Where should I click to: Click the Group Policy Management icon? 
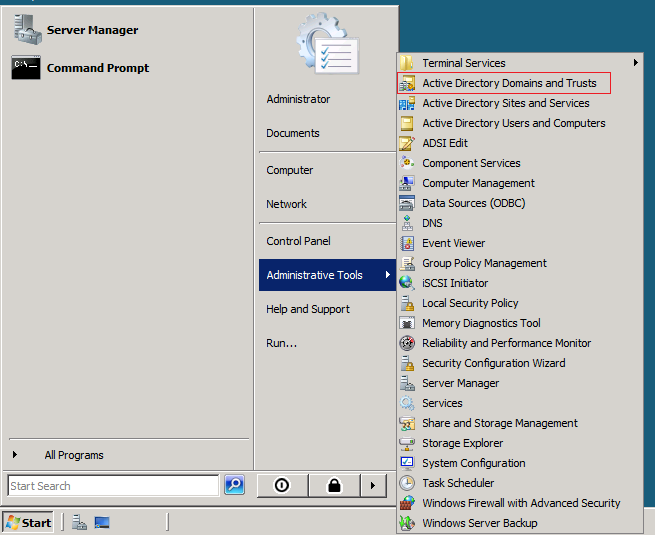407,263
